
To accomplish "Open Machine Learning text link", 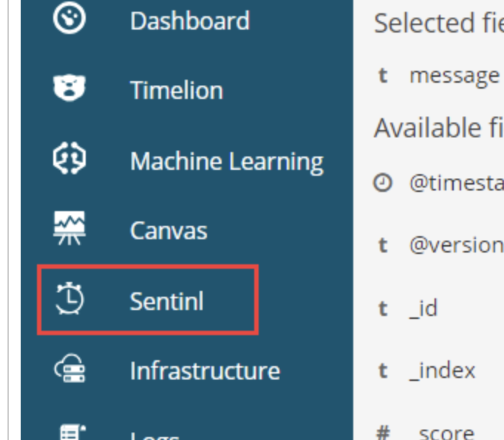I will (226, 161).
